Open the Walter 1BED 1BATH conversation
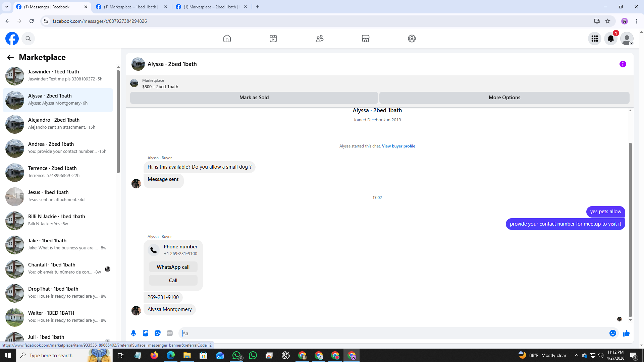Image resolution: width=644 pixels, height=362 pixels. click(58, 317)
